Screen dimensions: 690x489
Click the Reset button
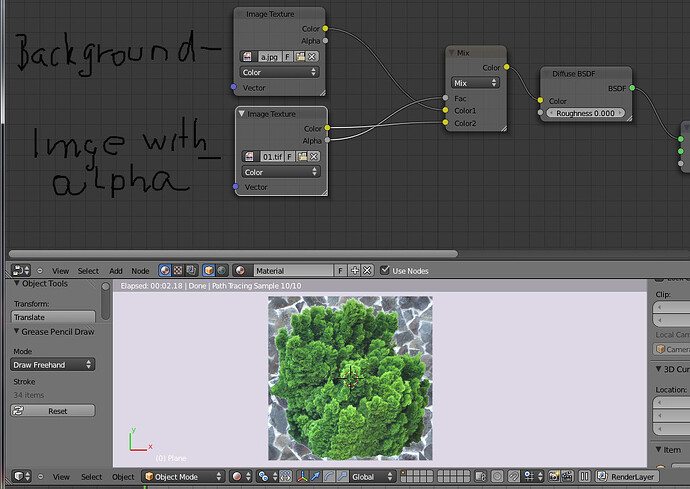pos(53,411)
